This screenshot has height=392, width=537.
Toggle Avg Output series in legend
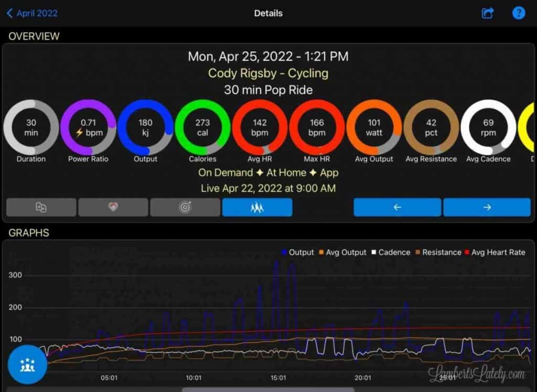(342, 252)
